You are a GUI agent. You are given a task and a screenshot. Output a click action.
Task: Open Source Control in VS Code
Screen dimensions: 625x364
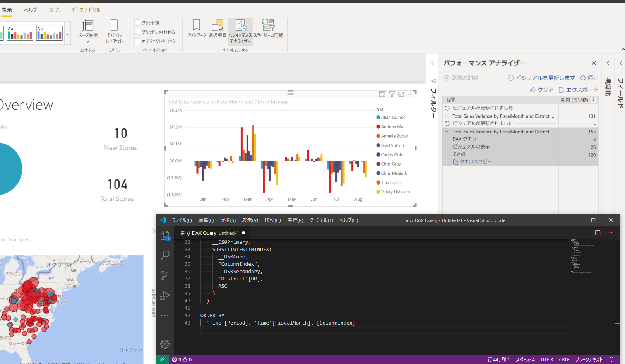tap(165, 275)
